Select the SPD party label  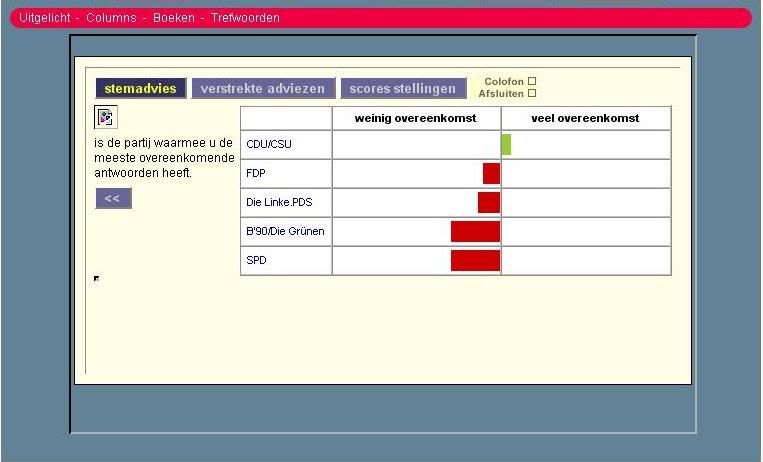[256, 260]
